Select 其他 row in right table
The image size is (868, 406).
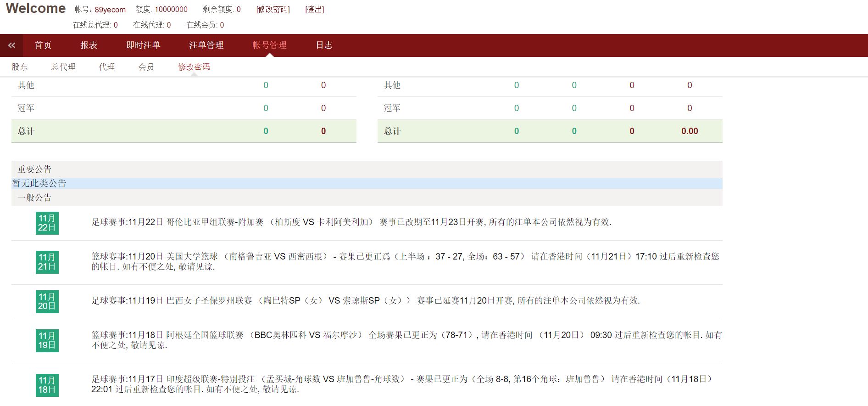[x=550, y=85]
